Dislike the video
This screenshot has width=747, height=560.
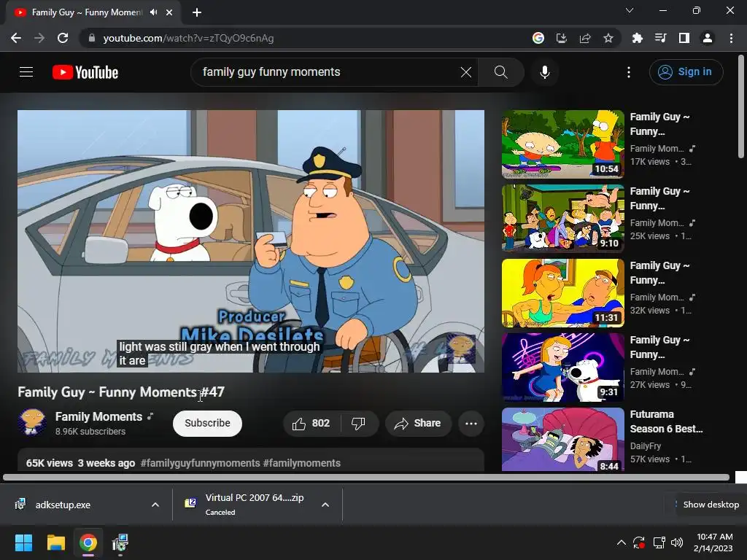358,424
